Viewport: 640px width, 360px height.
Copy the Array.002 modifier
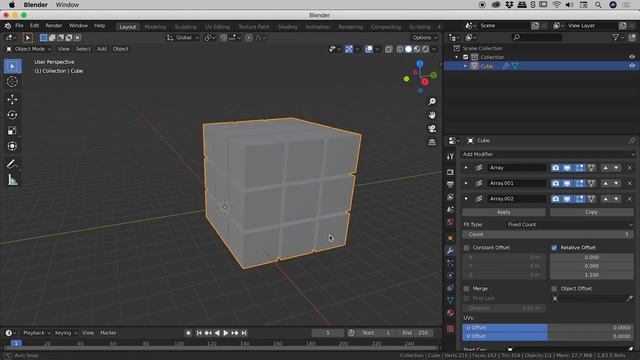(x=591, y=212)
